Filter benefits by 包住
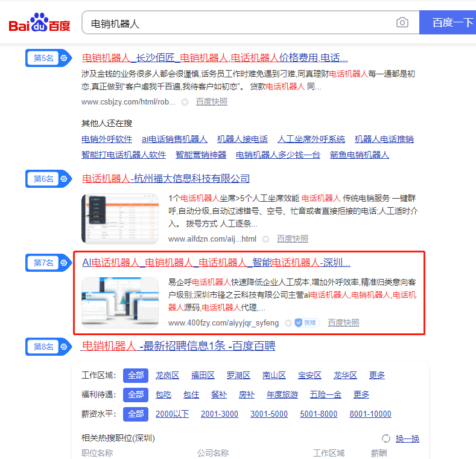The height and width of the screenshot is (459, 476). 191,395
